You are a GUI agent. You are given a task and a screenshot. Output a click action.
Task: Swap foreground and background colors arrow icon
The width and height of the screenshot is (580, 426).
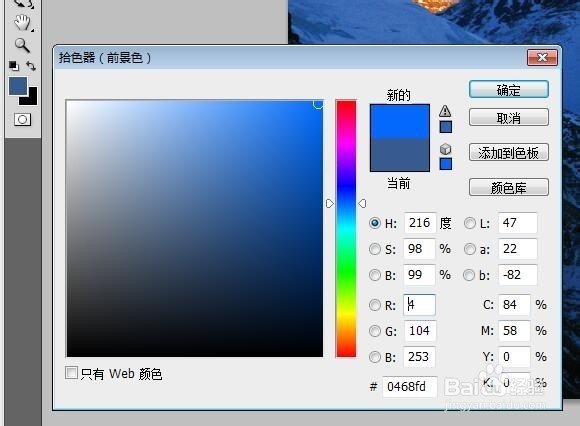31,66
